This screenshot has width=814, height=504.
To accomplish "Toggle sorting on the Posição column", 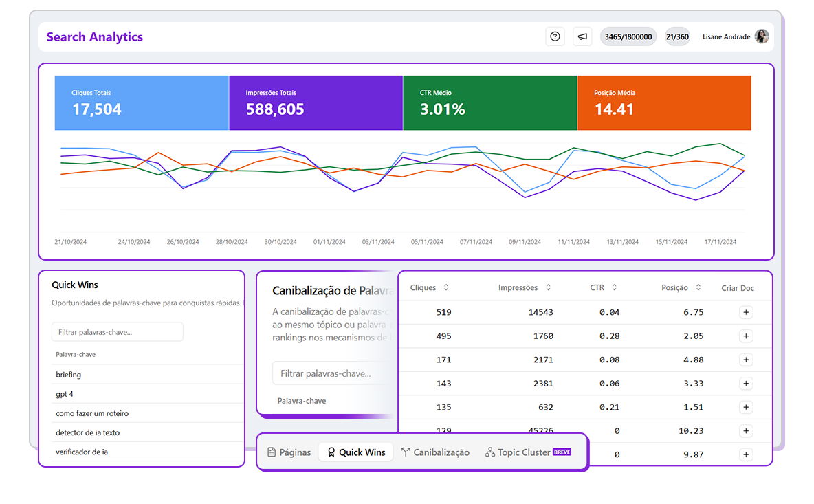I will click(698, 287).
